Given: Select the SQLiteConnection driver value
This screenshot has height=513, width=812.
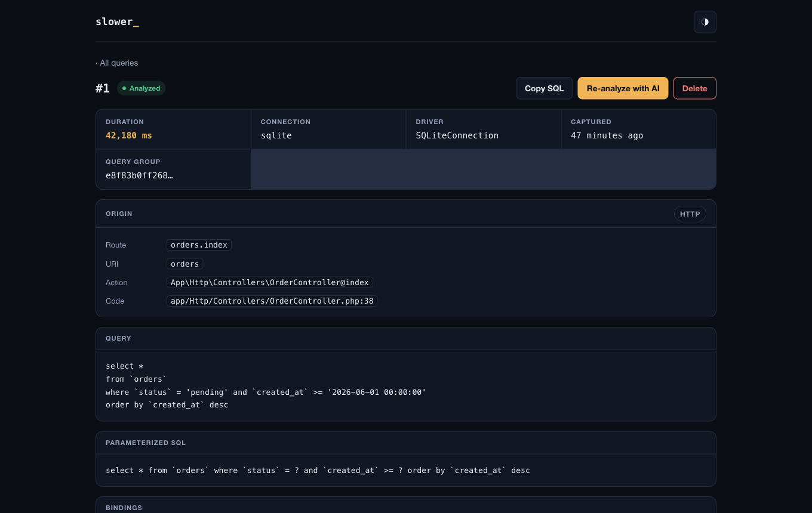Looking at the screenshot, I should click(x=457, y=135).
